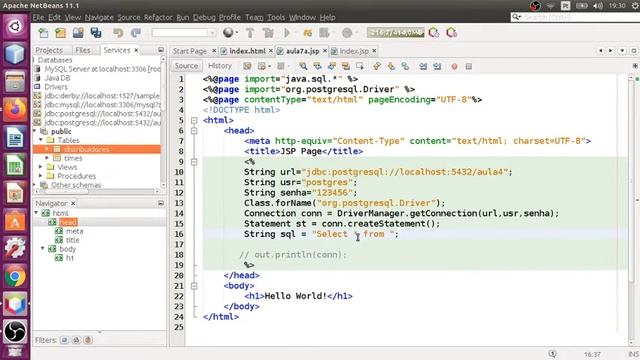This screenshot has height=360, width=640.
Task: Switch to the Projects tab
Action: click(x=49, y=50)
